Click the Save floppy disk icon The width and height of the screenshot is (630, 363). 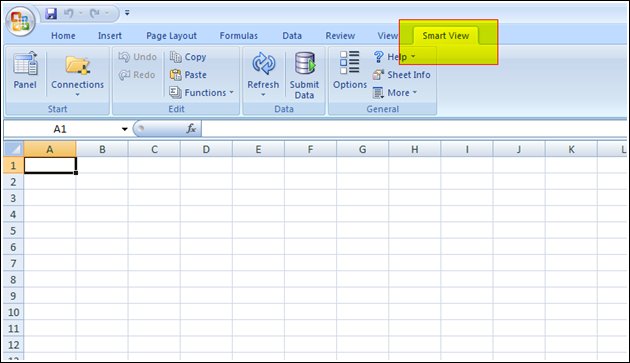51,13
